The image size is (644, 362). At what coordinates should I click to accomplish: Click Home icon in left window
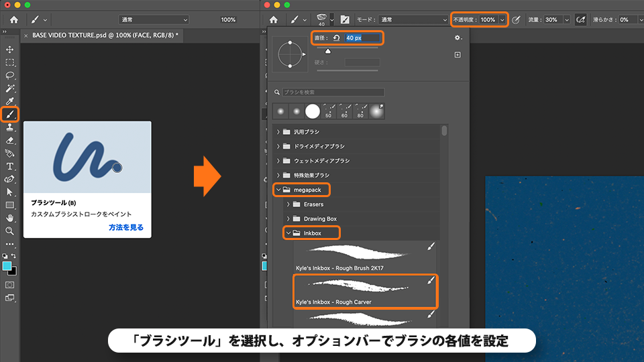click(x=14, y=19)
